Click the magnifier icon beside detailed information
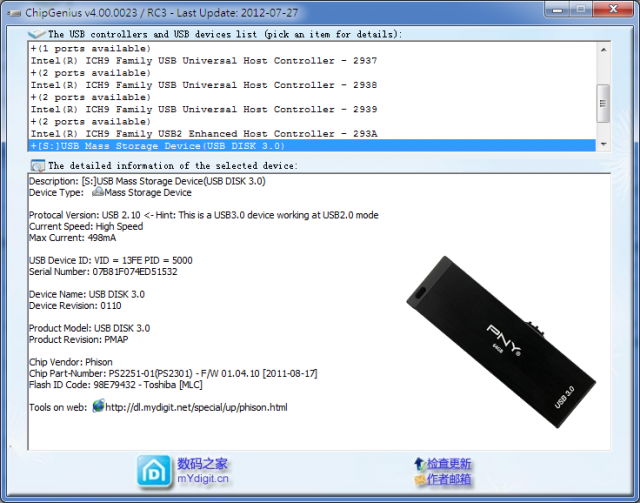Viewport: 640px width, 503px height. [38, 166]
